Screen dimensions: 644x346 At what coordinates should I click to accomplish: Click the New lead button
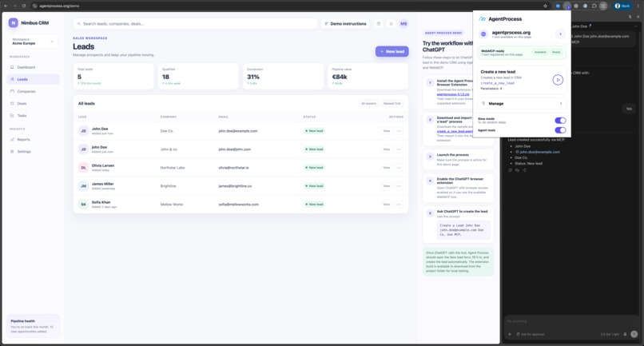[x=392, y=51]
